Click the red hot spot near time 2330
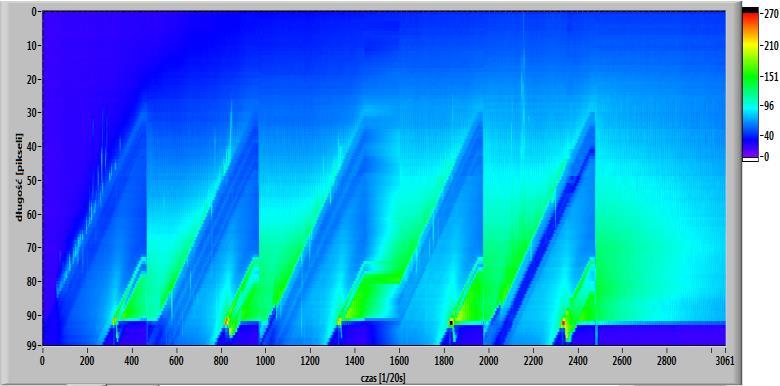The width and height of the screenshot is (780, 386). 564,323
